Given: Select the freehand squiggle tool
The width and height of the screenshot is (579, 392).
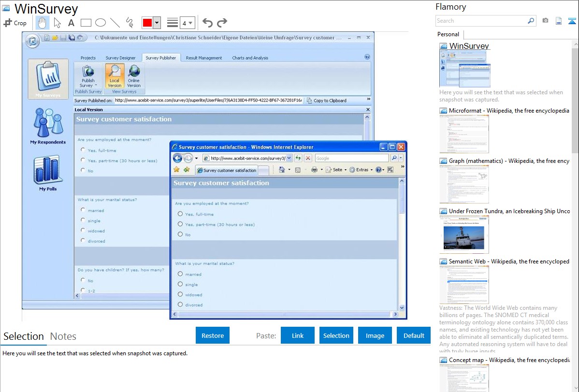Looking at the screenshot, I should 130,23.
